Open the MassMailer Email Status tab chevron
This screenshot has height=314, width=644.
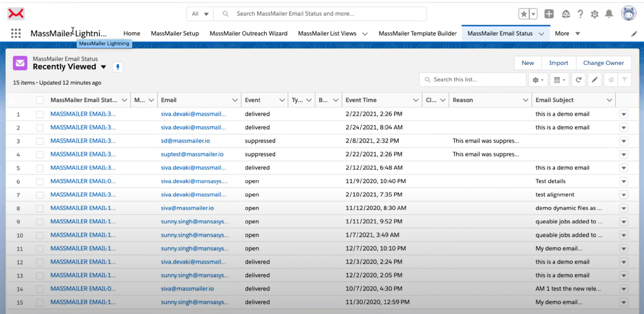541,34
